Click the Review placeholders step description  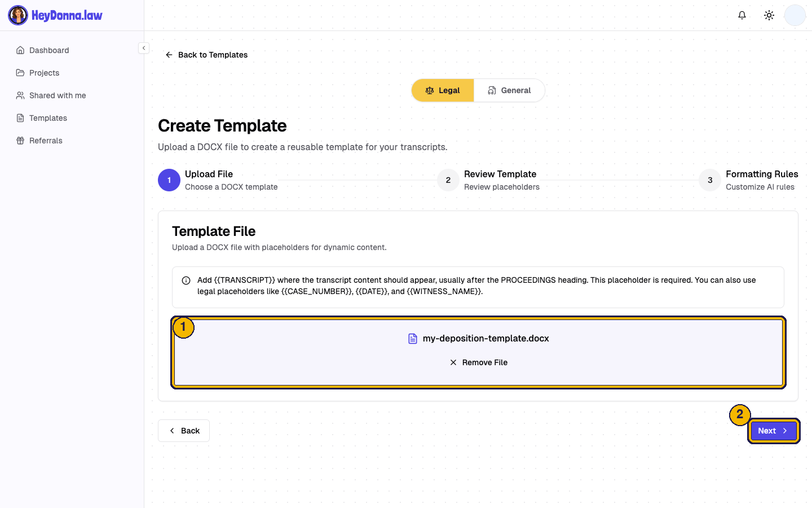502,187
